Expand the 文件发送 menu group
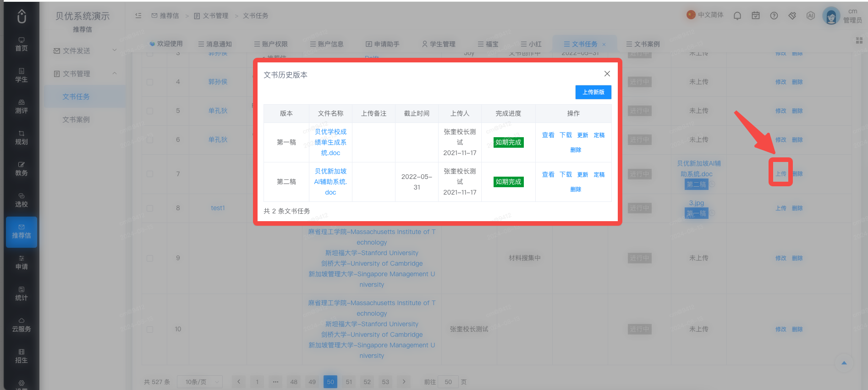This screenshot has height=390, width=868. 85,50
